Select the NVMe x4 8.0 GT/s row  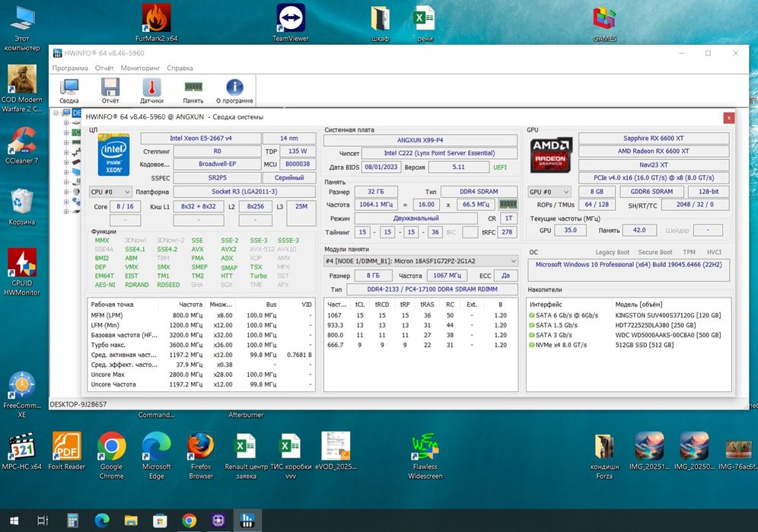tap(629, 345)
